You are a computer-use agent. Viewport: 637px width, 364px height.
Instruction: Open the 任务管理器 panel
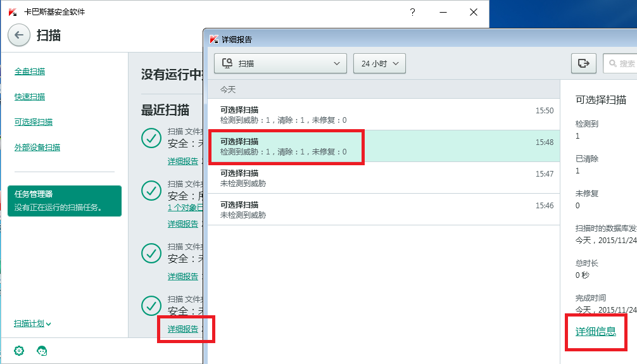click(x=65, y=201)
